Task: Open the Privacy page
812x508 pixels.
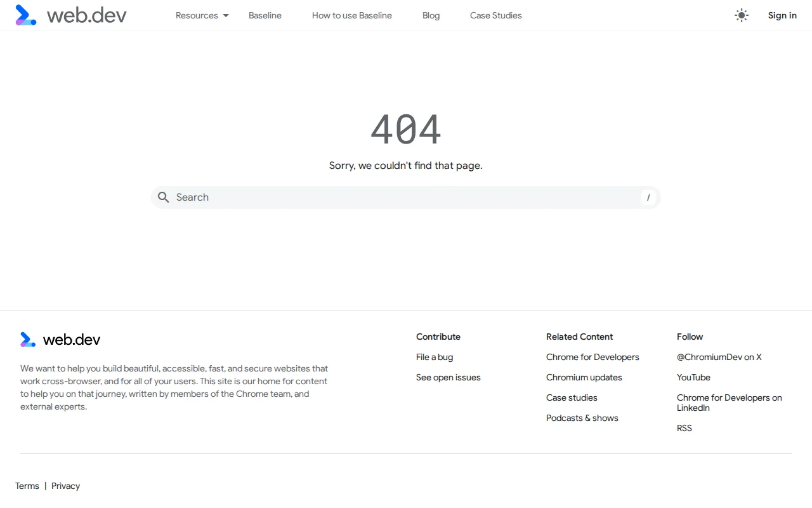Action: tap(65, 486)
